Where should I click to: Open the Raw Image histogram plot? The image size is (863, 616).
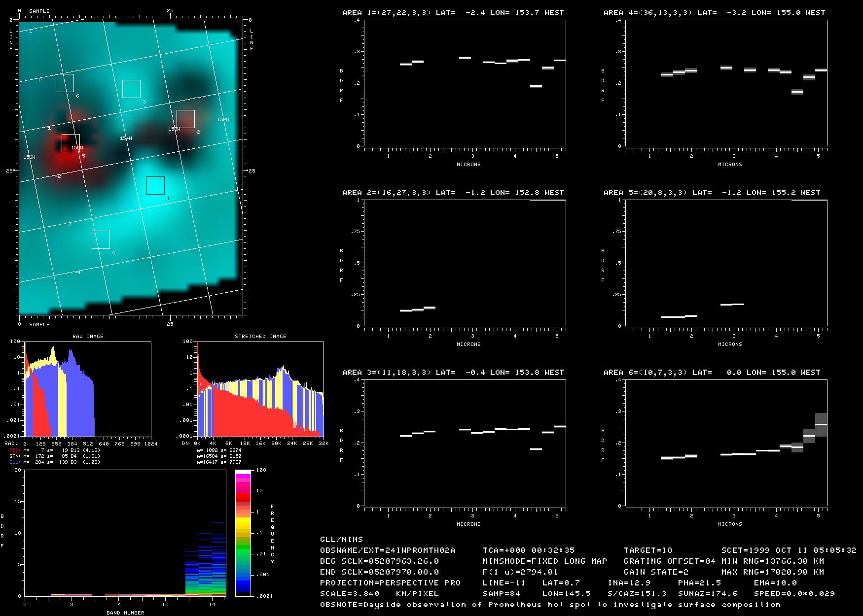tap(88, 389)
